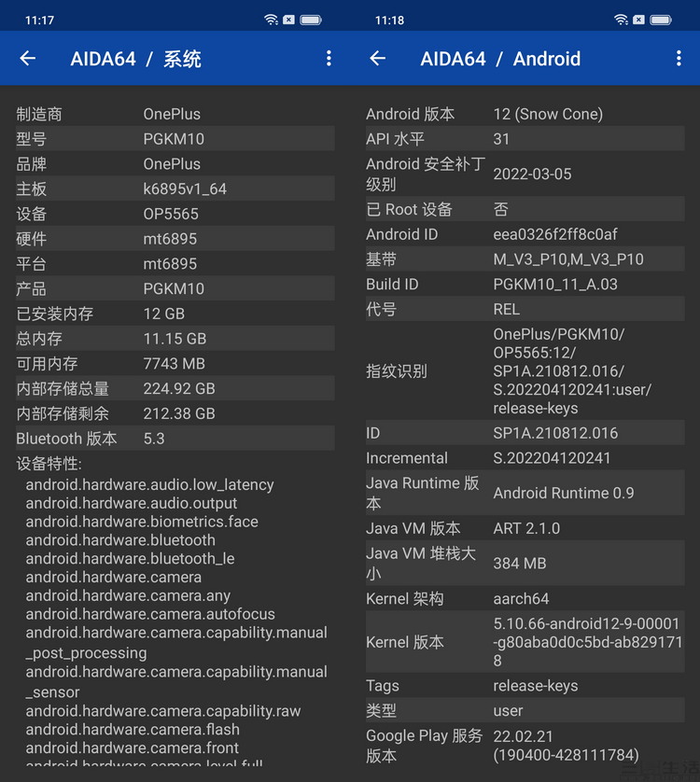Select the 已安装内存 12 GB row
Screen dimensions: 700x782
pos(175,314)
